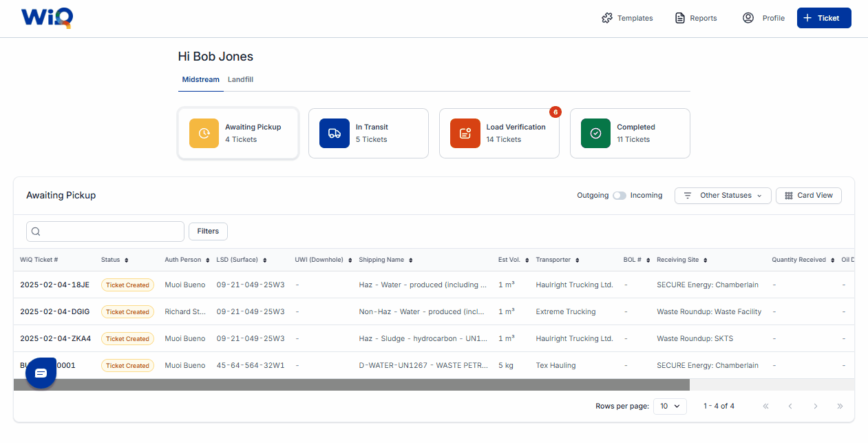
Task: Sort by WiQ Ticket # column
Action: [x=39, y=260]
